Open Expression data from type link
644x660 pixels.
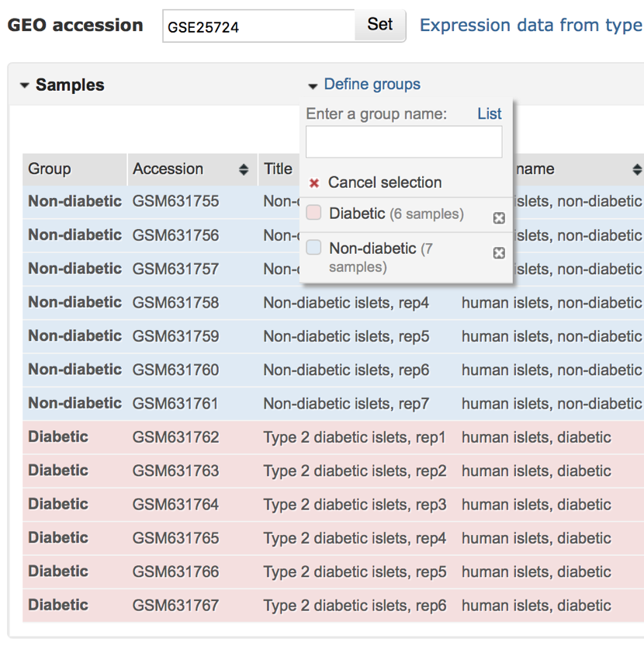(531, 25)
